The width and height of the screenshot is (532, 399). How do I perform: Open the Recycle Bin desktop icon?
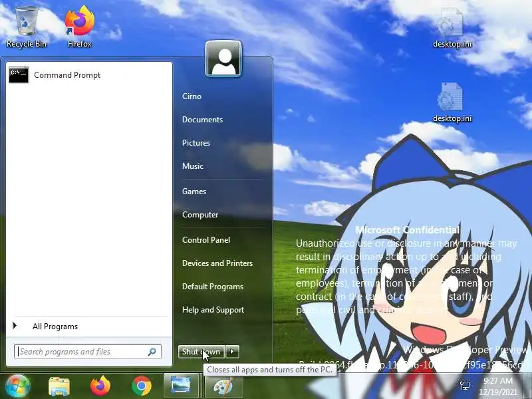click(x=27, y=28)
